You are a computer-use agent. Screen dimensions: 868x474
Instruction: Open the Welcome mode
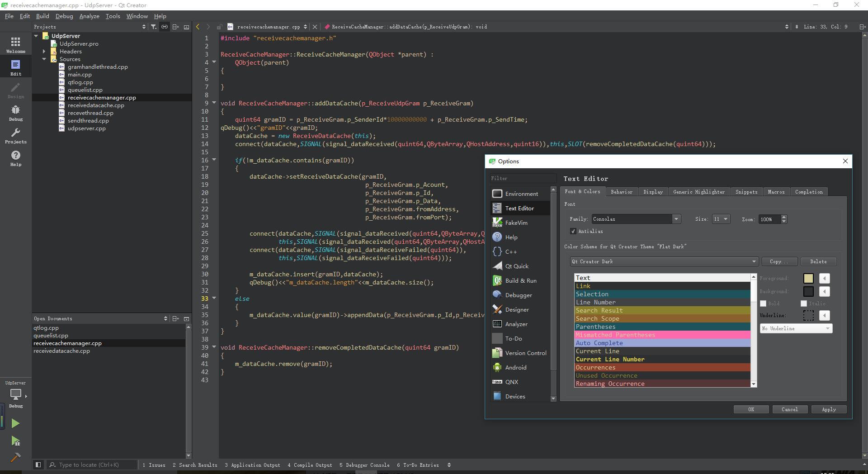[x=16, y=45]
